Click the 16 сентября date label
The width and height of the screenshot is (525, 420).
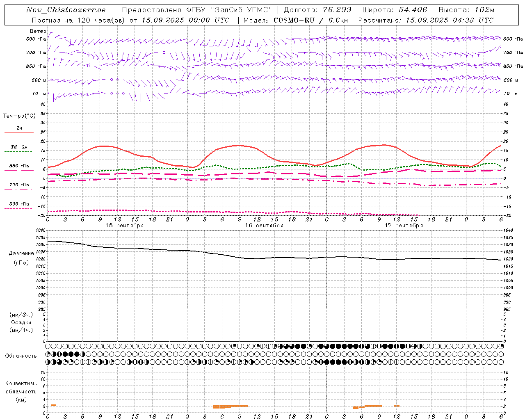(x=264, y=225)
